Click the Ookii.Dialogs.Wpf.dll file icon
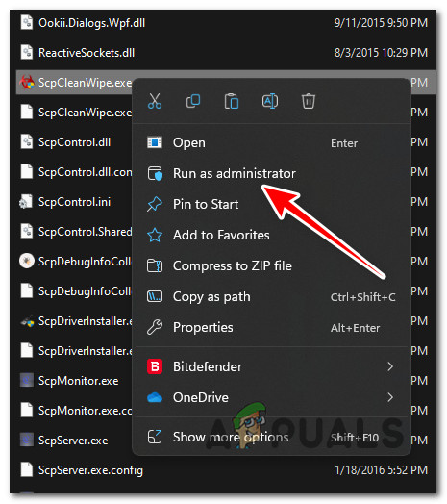447x504 pixels. pos(27,22)
